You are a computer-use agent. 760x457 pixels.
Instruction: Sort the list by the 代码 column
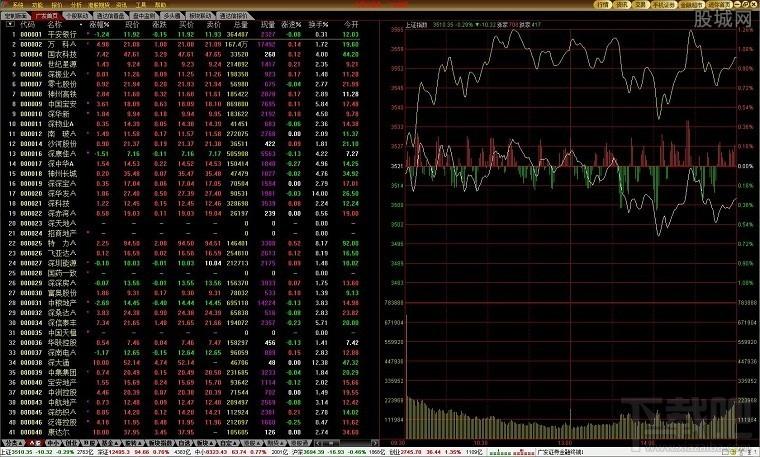(28, 24)
